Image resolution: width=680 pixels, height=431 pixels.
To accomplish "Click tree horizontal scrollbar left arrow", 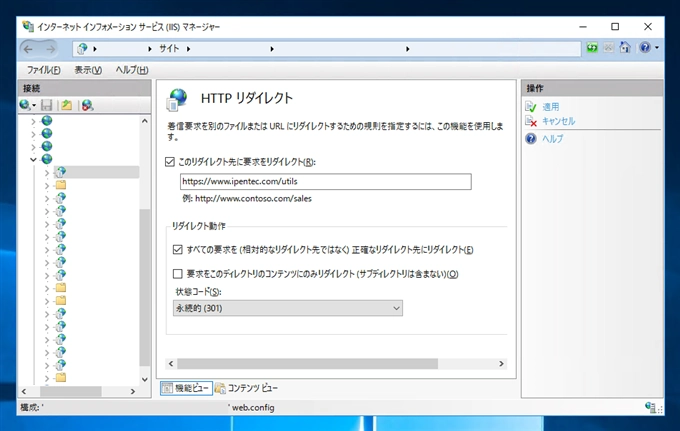I will (x=24, y=391).
